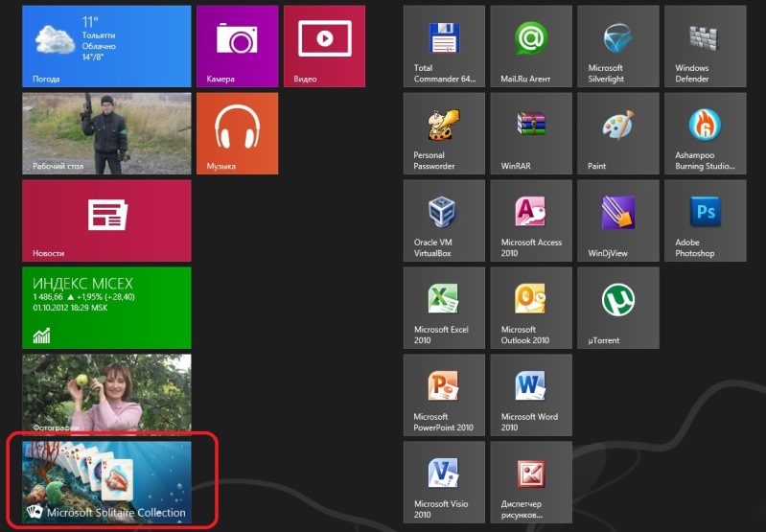Open Total Commander 64 tile

pyautogui.click(x=444, y=46)
